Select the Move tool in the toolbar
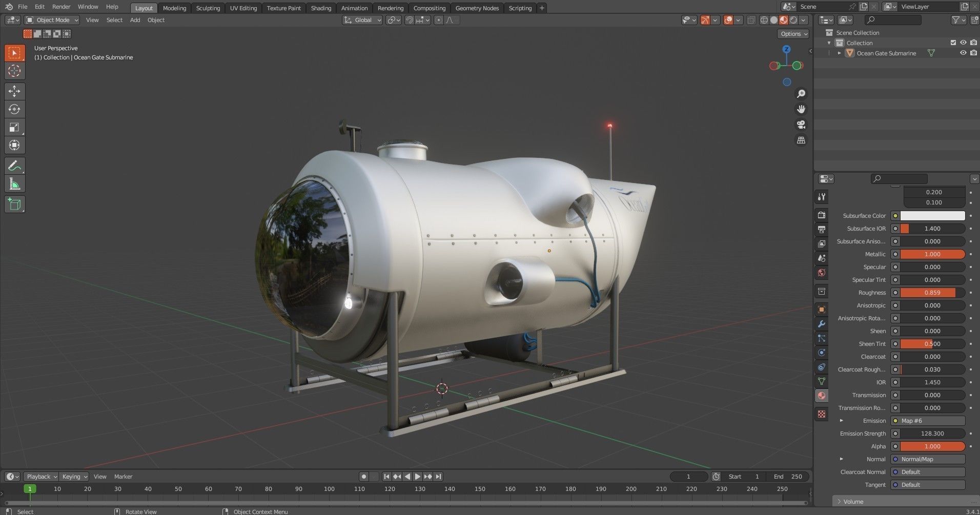Viewport: 980px width, 515px height. click(14, 91)
